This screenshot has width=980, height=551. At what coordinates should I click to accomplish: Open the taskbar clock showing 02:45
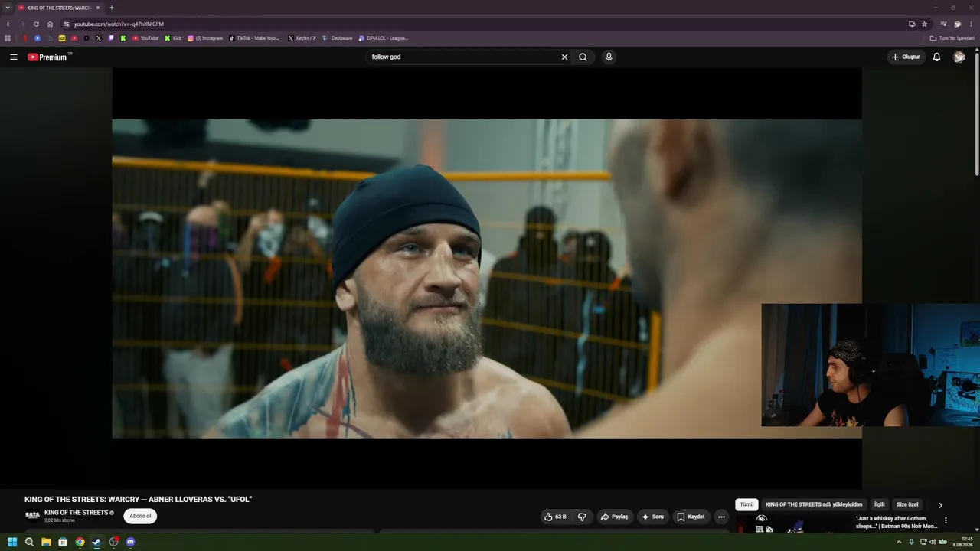pyautogui.click(x=962, y=542)
